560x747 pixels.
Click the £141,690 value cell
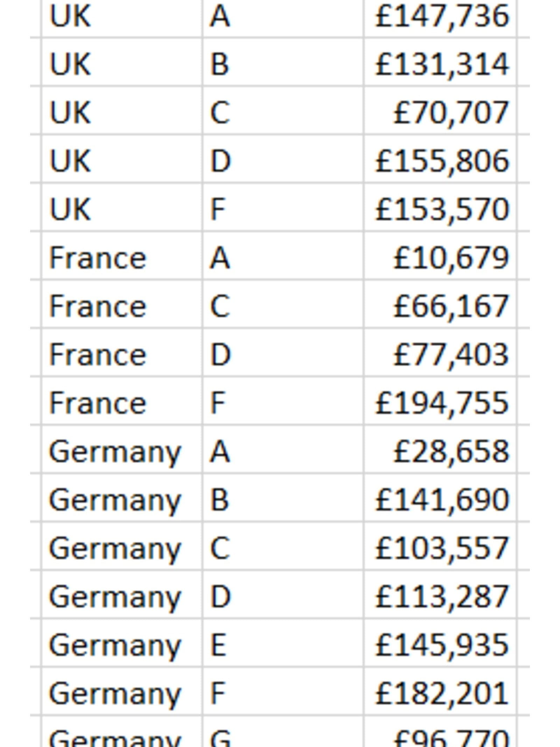click(x=440, y=500)
